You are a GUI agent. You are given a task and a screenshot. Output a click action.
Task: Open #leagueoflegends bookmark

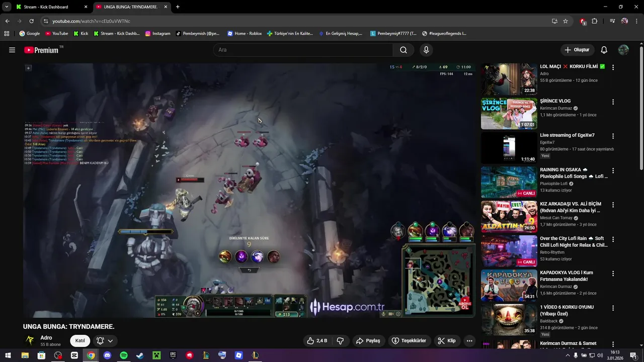point(444,34)
